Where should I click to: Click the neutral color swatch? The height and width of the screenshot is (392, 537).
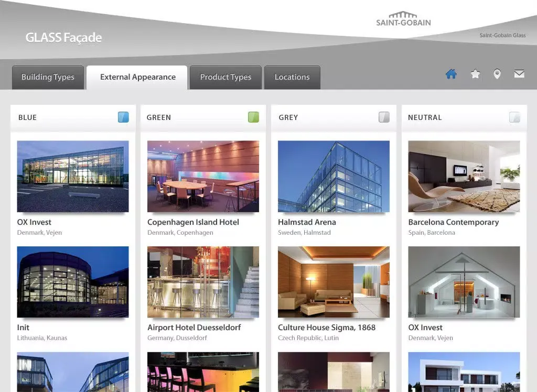point(514,117)
